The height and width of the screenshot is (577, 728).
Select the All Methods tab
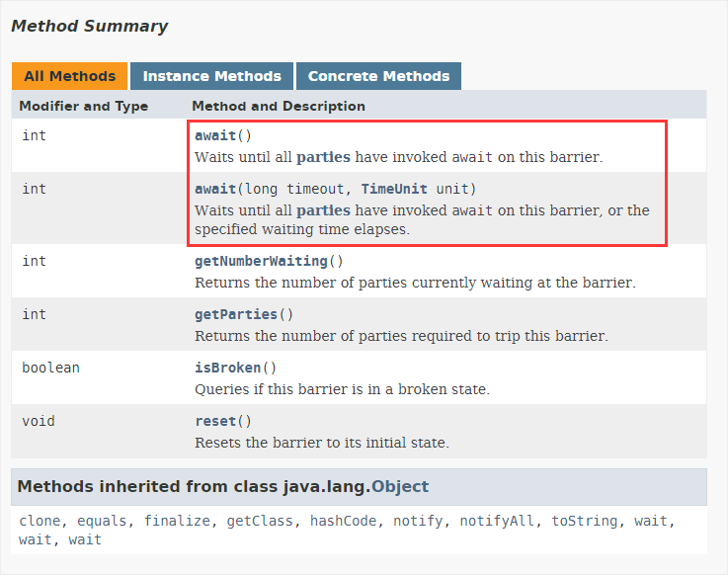[69, 76]
